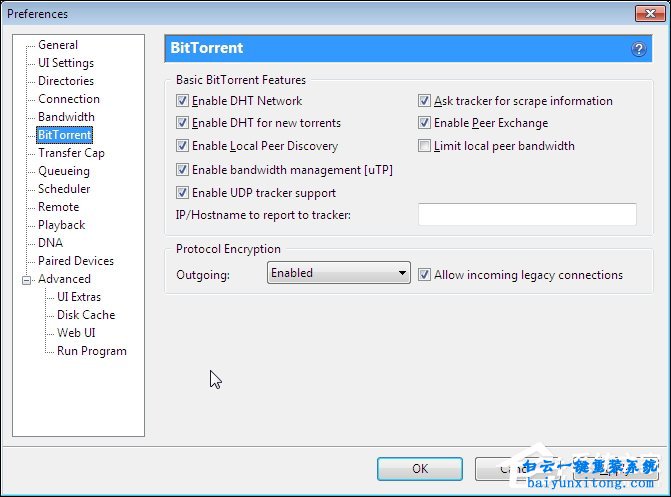Enable Limit local peer bandwidth
The height and width of the screenshot is (497, 671).
pyautogui.click(x=424, y=146)
